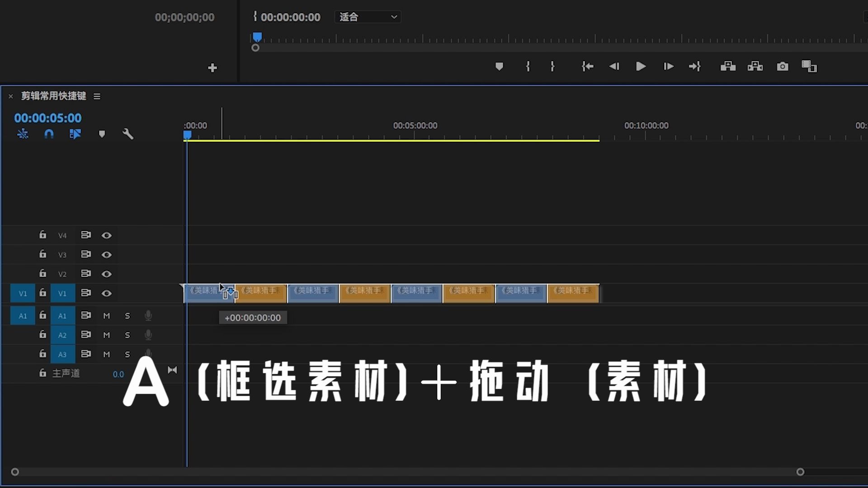This screenshot has height=488, width=868.
Task: Select the third blue clip on V1
Action: click(416, 293)
